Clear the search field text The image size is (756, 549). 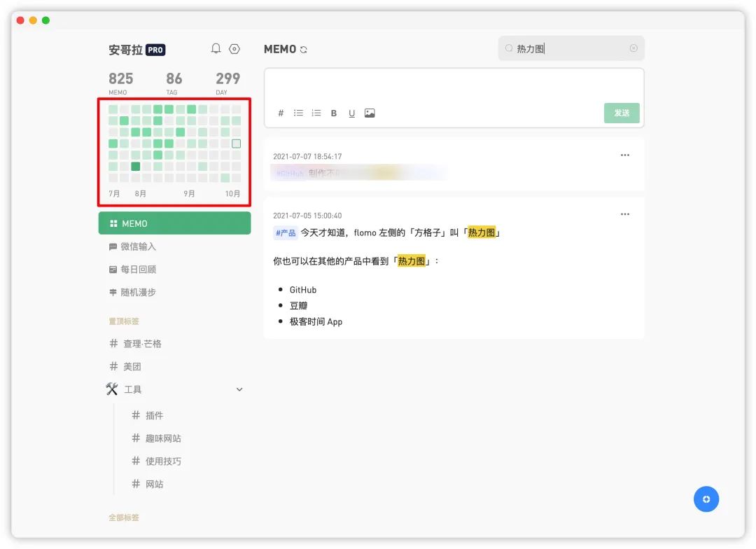pyautogui.click(x=633, y=48)
